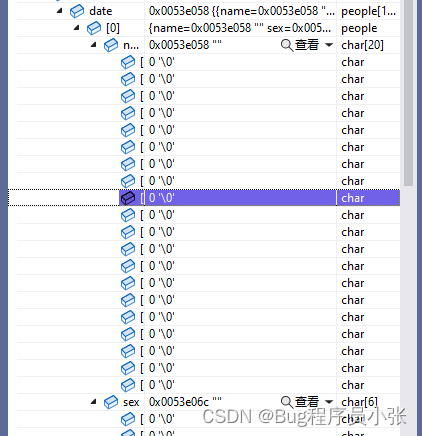The image size is (422, 436).
Task: Collapse the n... (name) array node
Action: point(94,45)
